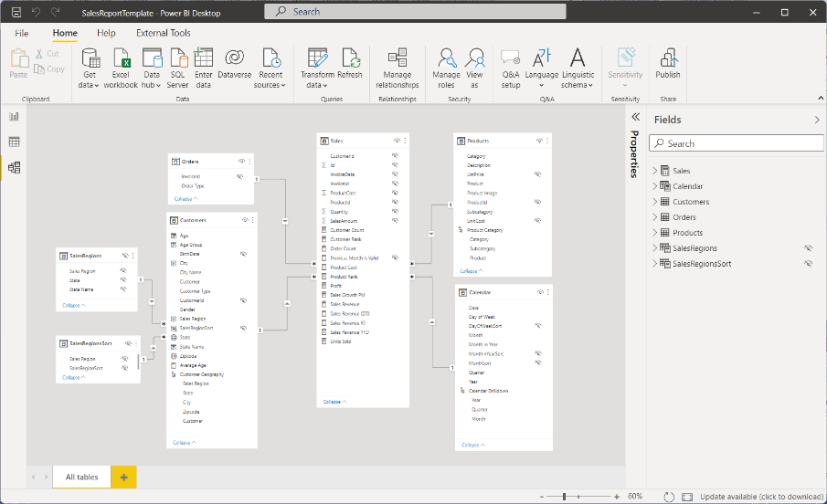Fit the model diagram to the page
The image size is (827, 504).
[687, 497]
